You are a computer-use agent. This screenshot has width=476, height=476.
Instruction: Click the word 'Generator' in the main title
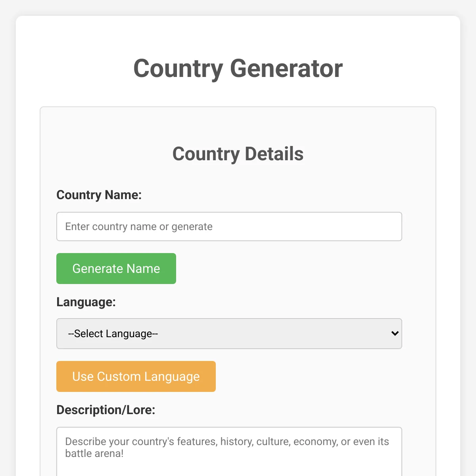286,68
